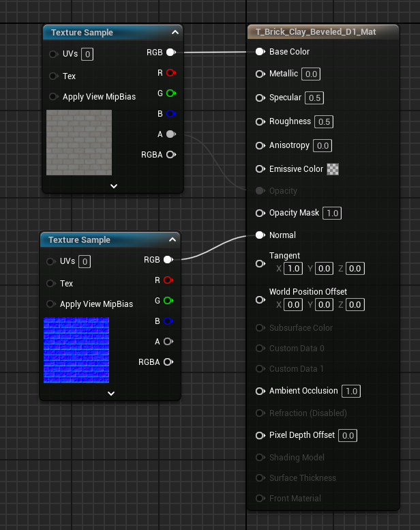Click the disabled Subsurface Color pin
This screenshot has height=530, width=420.
pyautogui.click(x=260, y=327)
